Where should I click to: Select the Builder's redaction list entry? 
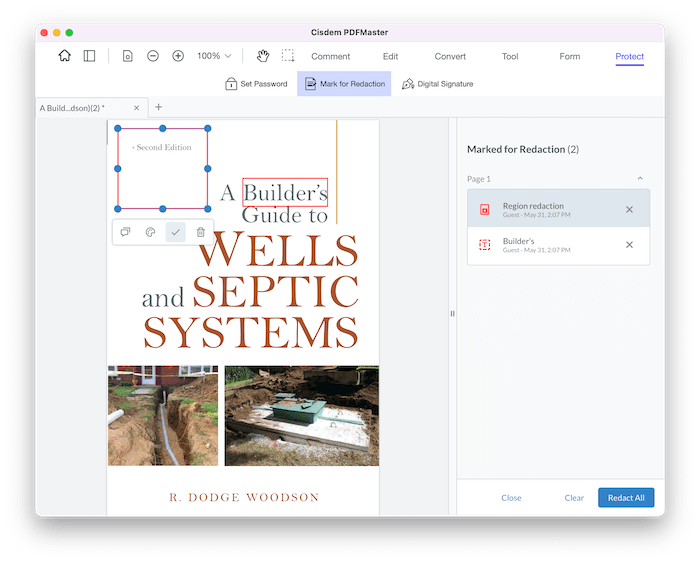coord(558,245)
